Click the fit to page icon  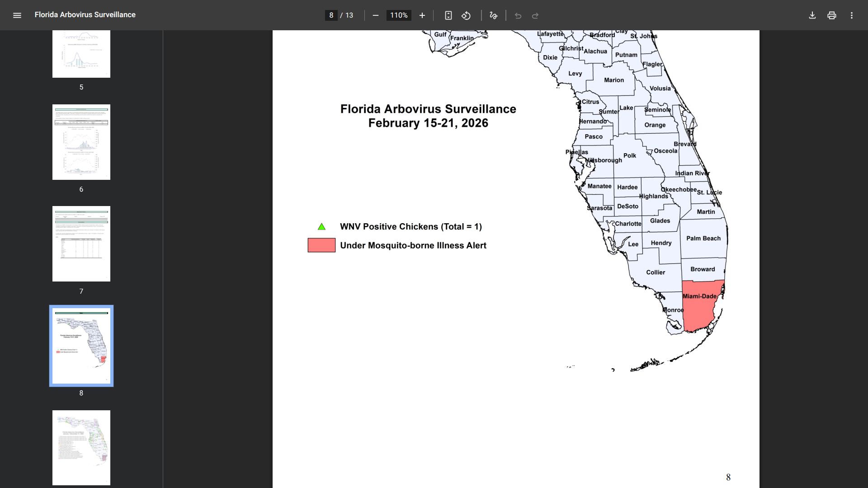448,15
